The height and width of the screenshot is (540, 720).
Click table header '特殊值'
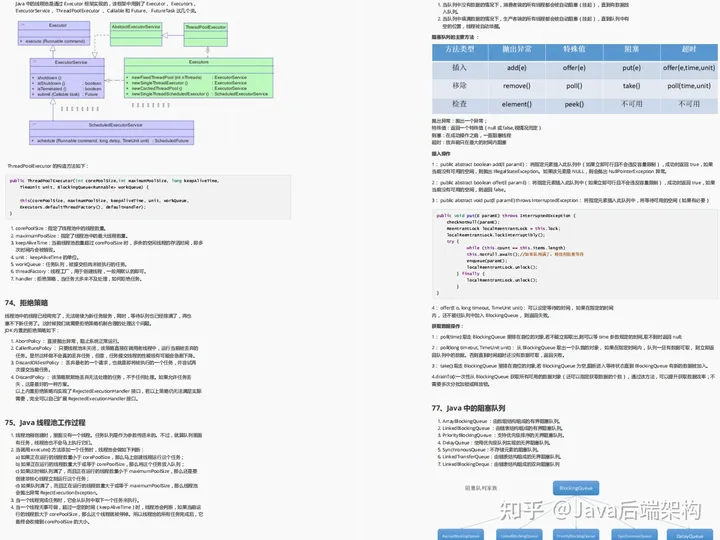click(574, 49)
